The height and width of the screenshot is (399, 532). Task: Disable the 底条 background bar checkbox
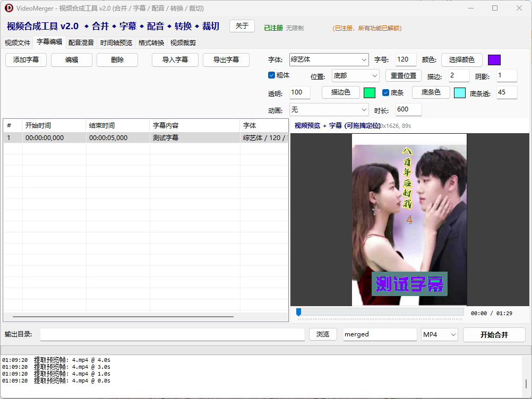point(386,93)
